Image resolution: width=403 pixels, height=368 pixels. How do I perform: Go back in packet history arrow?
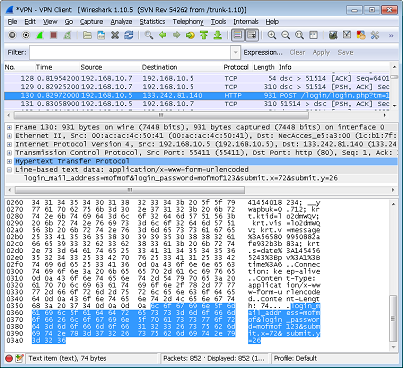[163, 35]
